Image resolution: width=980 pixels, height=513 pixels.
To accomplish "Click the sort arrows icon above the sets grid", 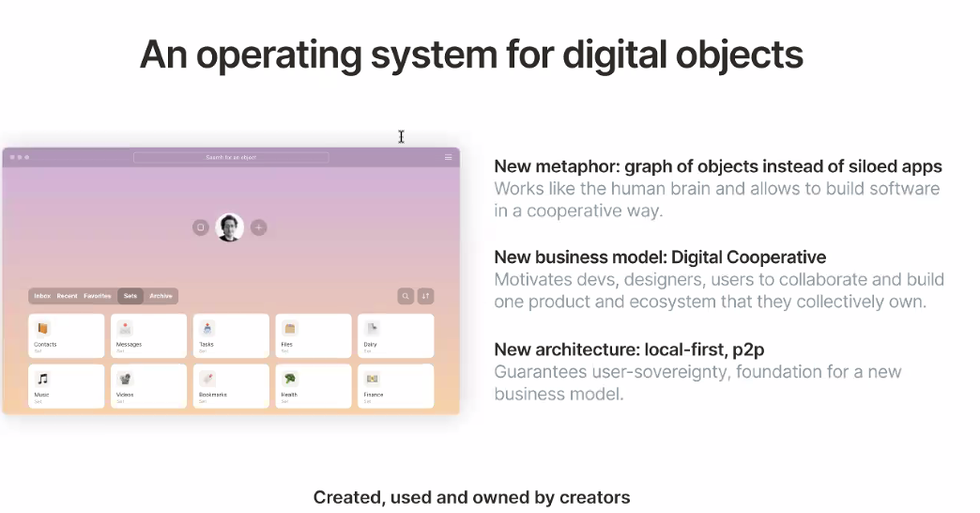I will click(x=425, y=296).
